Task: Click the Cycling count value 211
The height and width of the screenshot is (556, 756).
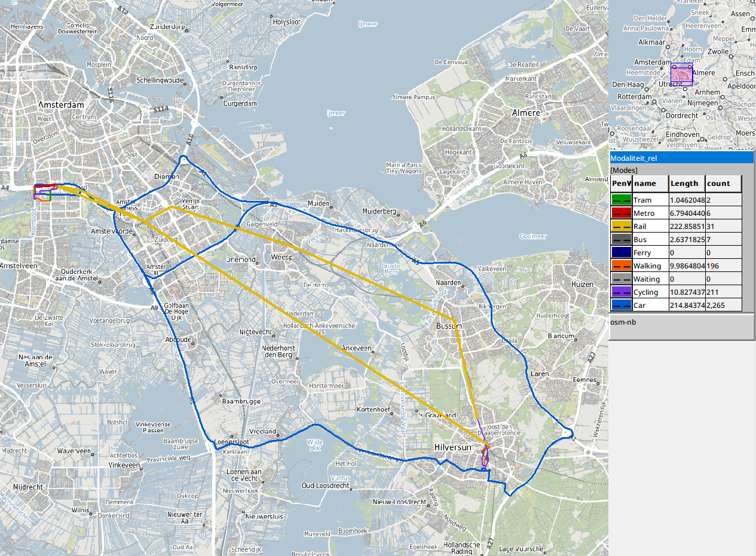Action: [x=723, y=292]
